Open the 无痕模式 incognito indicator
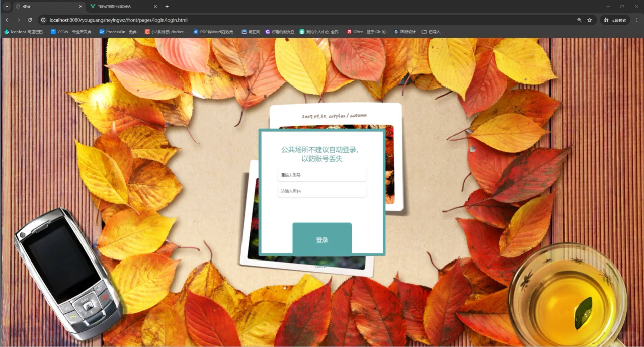Screen dimensions: 644x347 (615, 20)
